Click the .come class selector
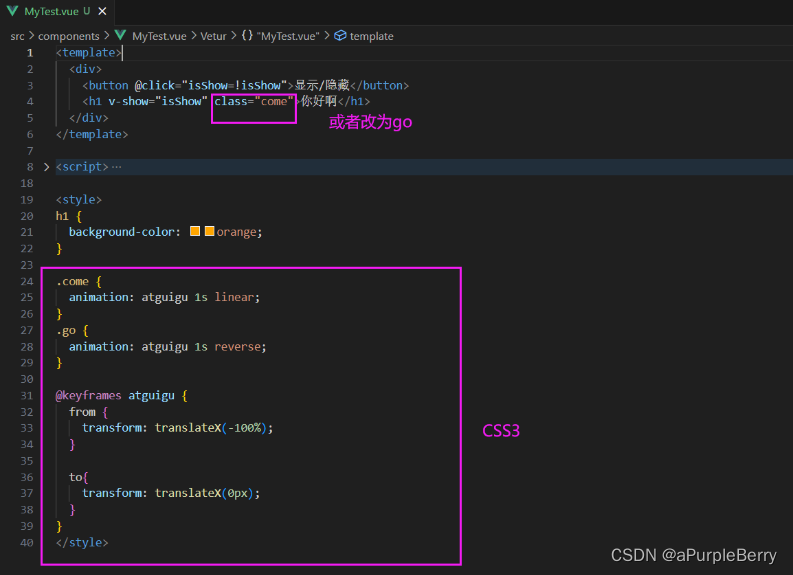 pos(72,281)
